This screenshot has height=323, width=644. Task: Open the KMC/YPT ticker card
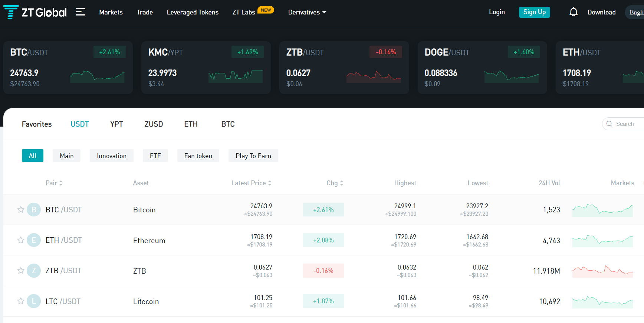[206, 68]
